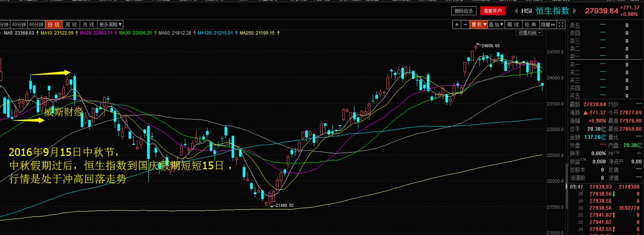
Task: Click the 内盘 20.30亿 value
Action: click(x=633, y=145)
